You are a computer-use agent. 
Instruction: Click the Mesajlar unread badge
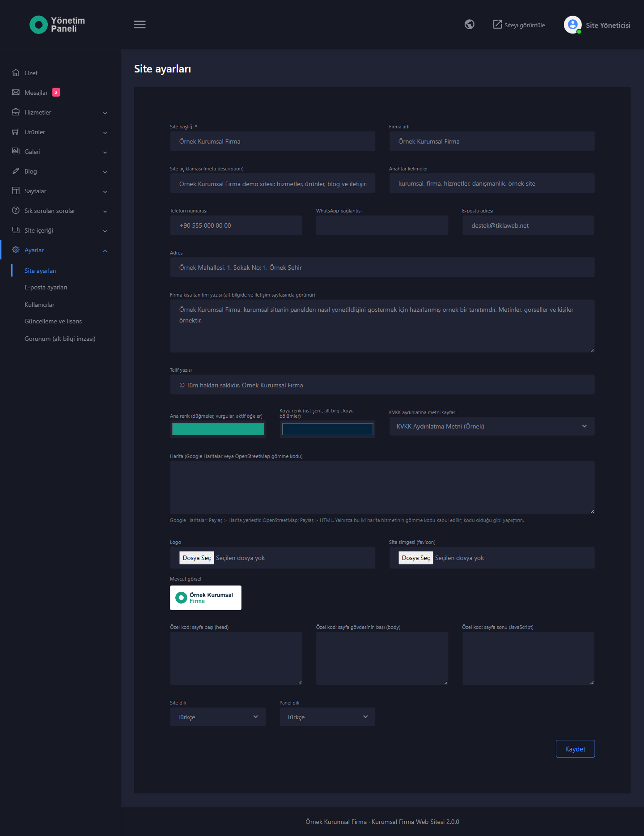coord(56,92)
